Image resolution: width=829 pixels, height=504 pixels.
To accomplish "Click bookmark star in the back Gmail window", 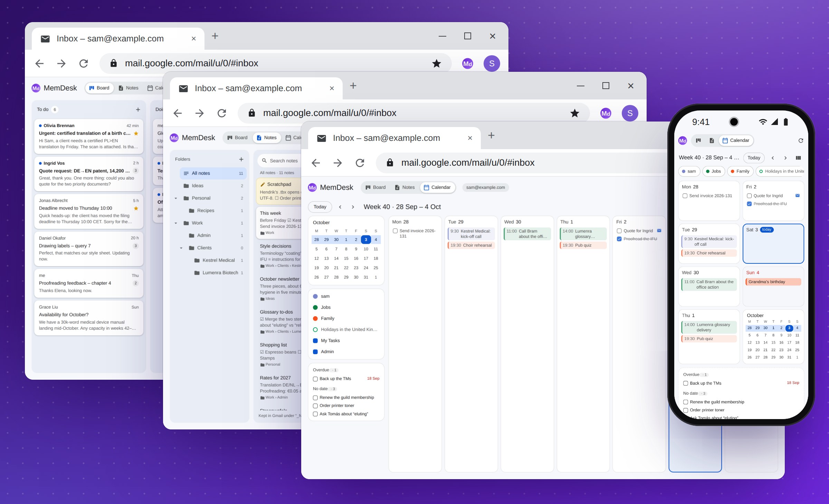I will click(x=437, y=64).
